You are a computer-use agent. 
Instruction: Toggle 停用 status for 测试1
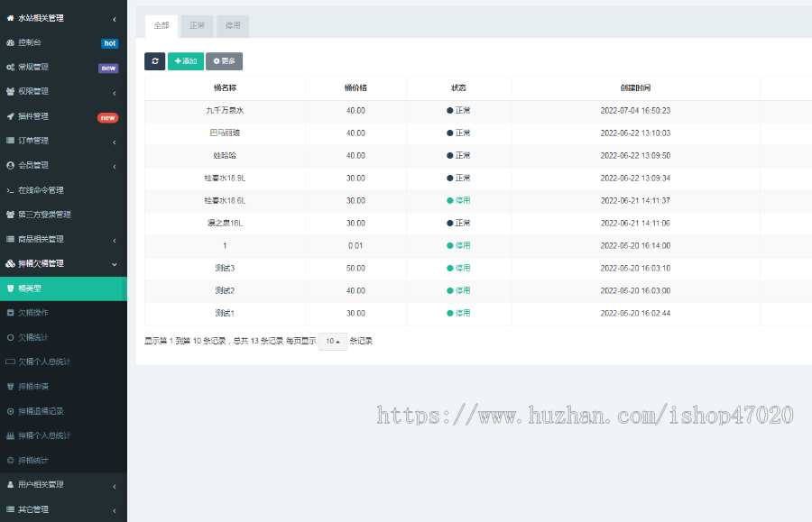coord(459,314)
